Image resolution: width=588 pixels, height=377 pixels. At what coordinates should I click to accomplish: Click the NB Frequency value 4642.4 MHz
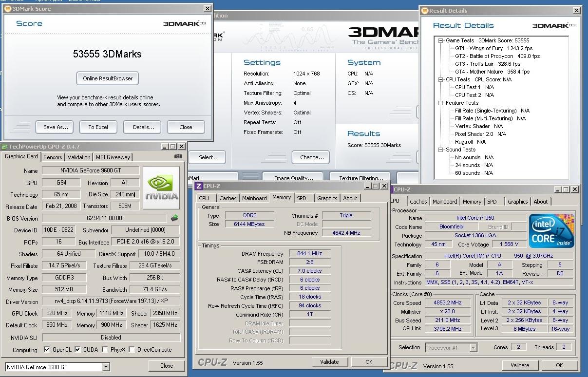[x=346, y=233]
